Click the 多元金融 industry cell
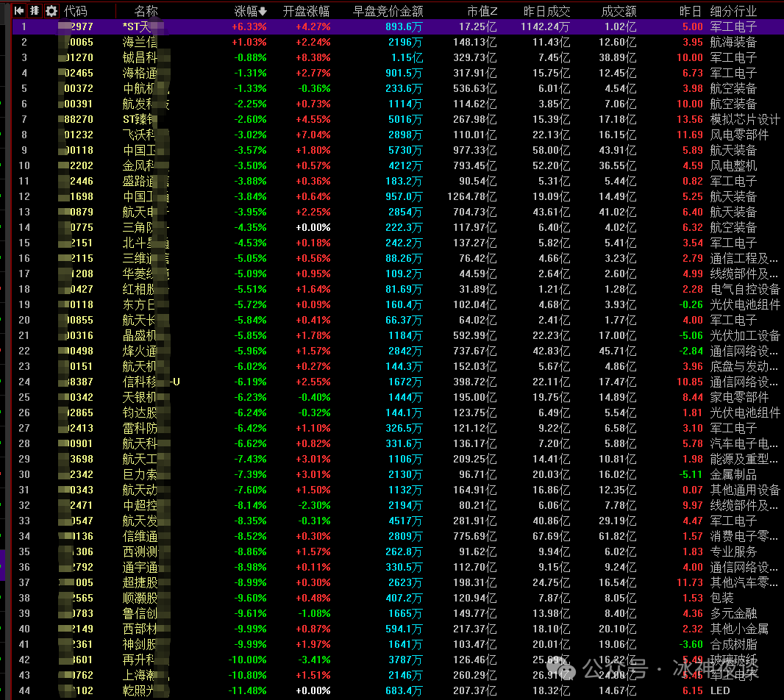784x700 pixels. (733, 613)
